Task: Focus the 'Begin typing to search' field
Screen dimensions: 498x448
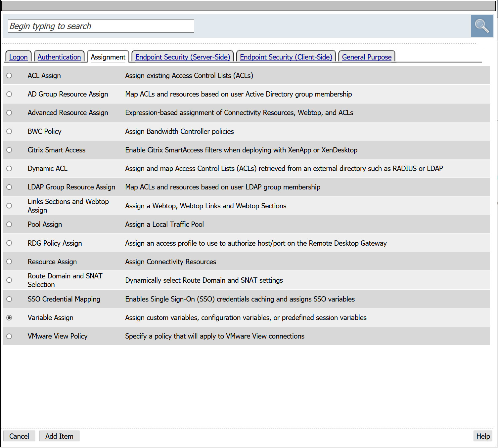Action: [101, 26]
